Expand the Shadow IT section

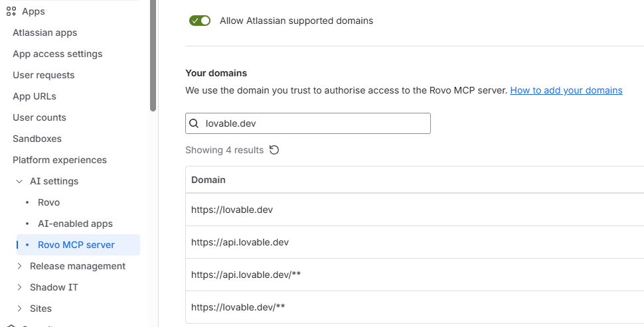(x=19, y=287)
